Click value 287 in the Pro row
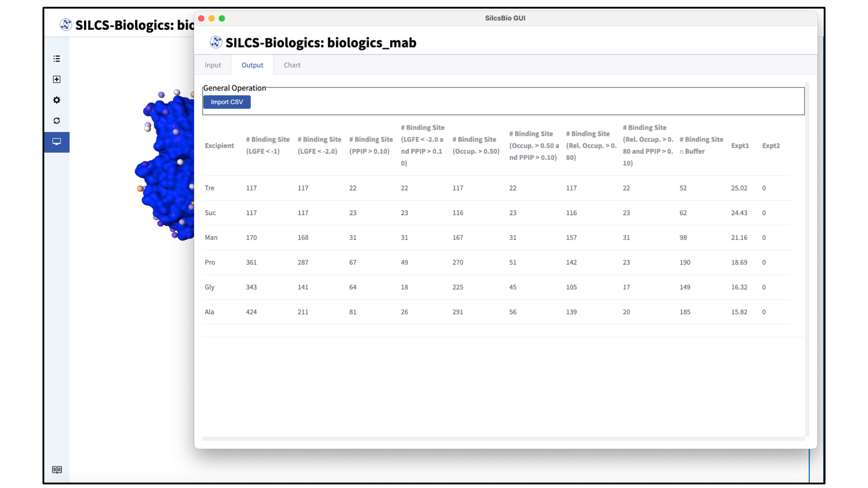Image resolution: width=868 pixels, height=488 pixels. coord(303,263)
